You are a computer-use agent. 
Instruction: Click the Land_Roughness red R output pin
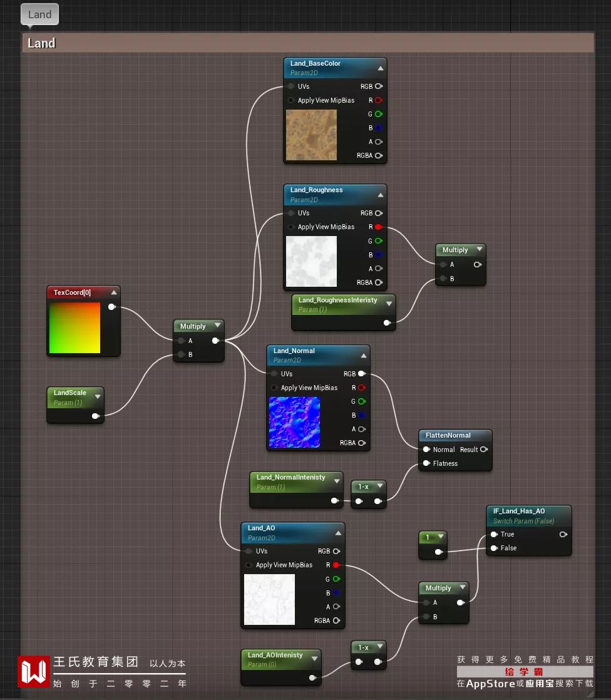[x=379, y=227]
